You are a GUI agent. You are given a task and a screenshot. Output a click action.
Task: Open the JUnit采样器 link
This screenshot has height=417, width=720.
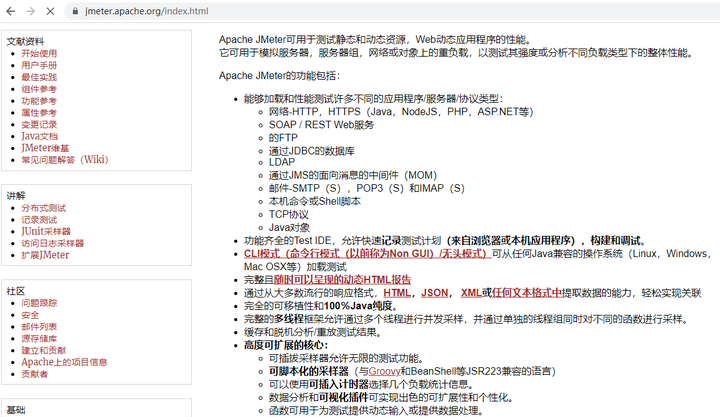(46, 231)
